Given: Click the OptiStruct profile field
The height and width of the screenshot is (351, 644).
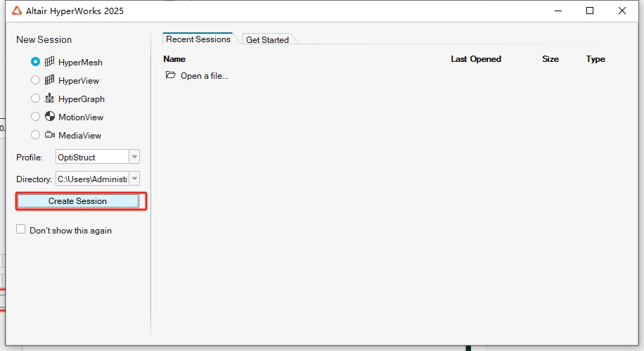Looking at the screenshot, I should 92,157.
